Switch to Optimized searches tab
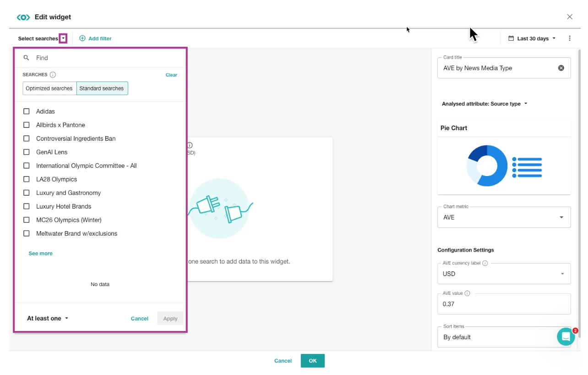The height and width of the screenshot is (375, 588). pos(49,88)
